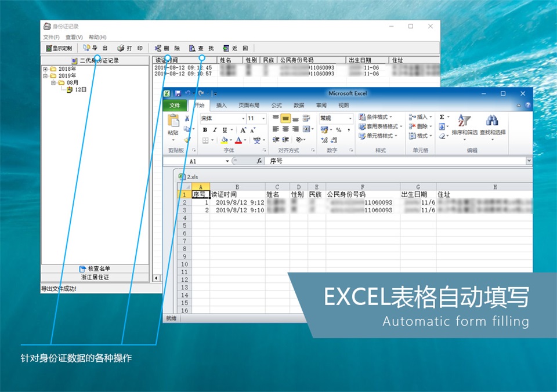Click the Save icon in Excel's quick access toolbar
This screenshot has height=392, width=557.
coord(178,93)
